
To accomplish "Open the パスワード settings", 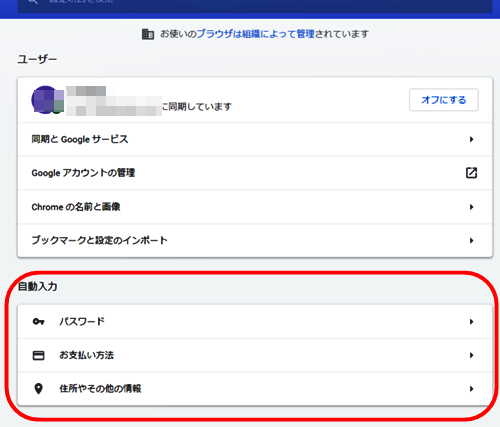I will coord(255,322).
